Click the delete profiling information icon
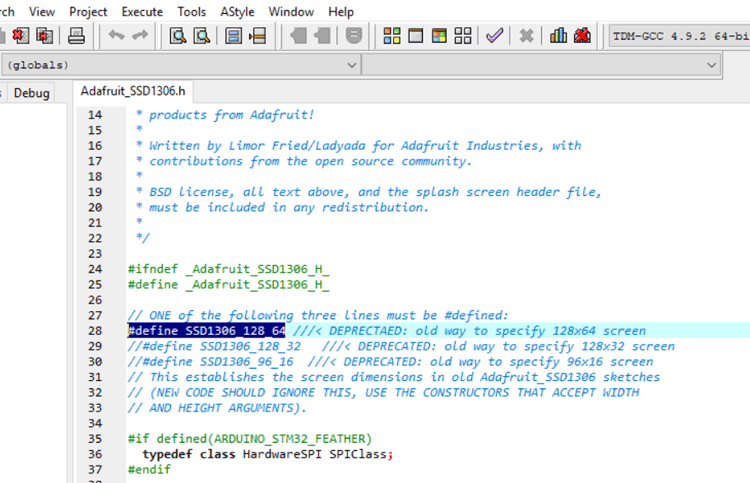 tap(582, 36)
